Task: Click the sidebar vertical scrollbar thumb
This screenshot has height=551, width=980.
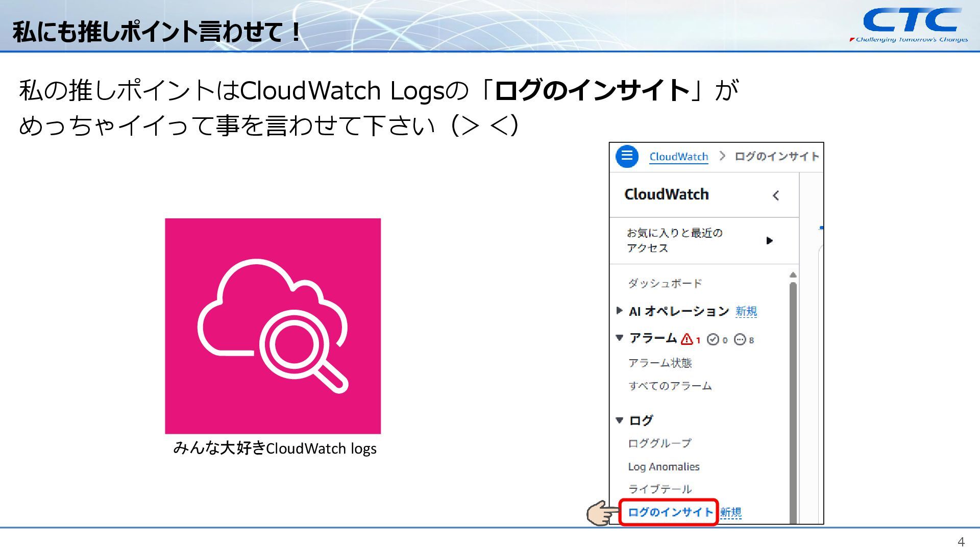Action: (x=793, y=403)
